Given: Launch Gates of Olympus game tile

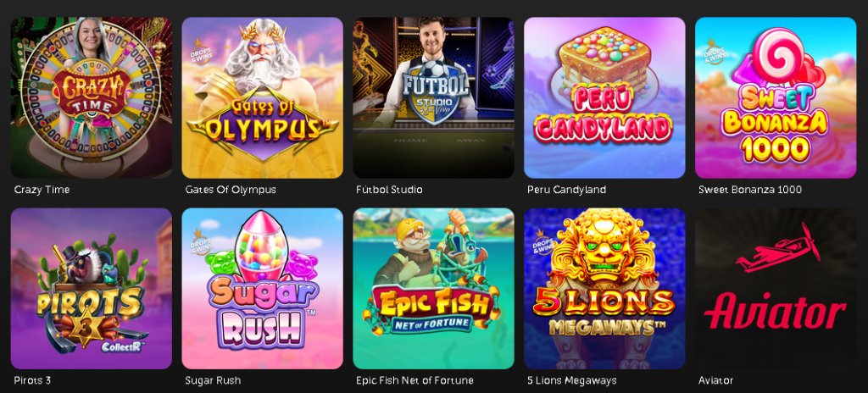Looking at the screenshot, I should (x=263, y=97).
